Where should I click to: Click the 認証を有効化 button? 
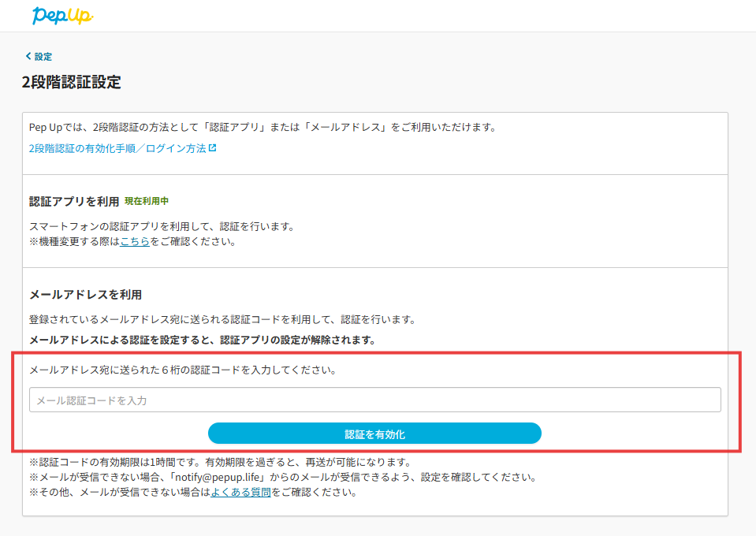(x=374, y=434)
